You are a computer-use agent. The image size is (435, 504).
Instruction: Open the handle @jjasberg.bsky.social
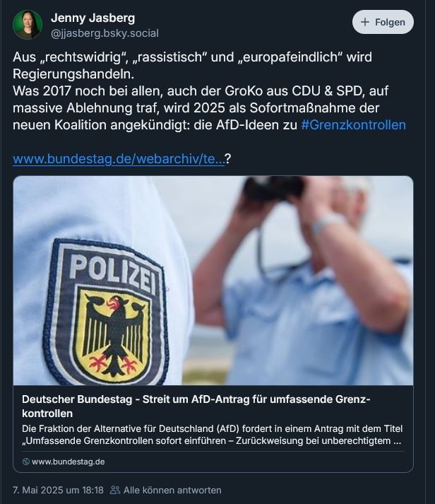tap(105, 33)
